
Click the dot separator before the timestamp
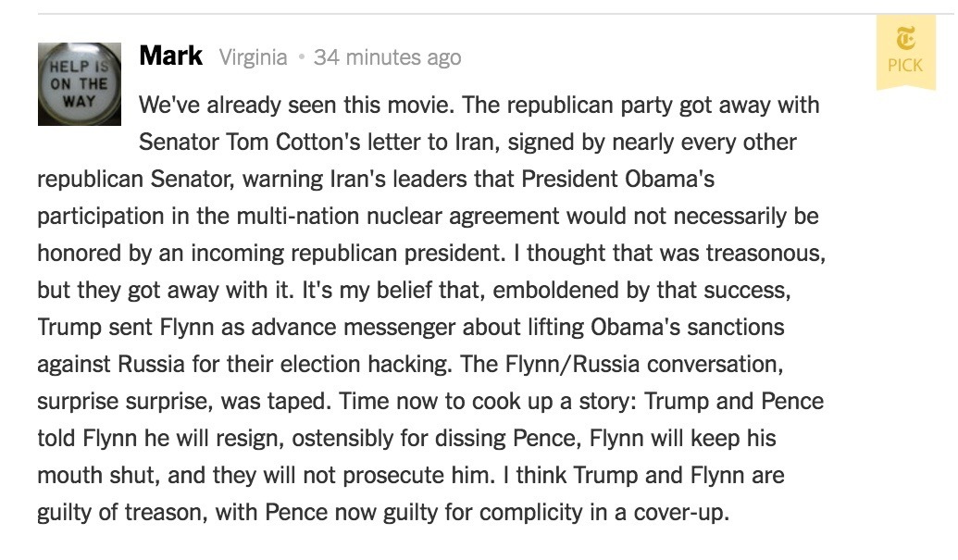[x=301, y=57]
